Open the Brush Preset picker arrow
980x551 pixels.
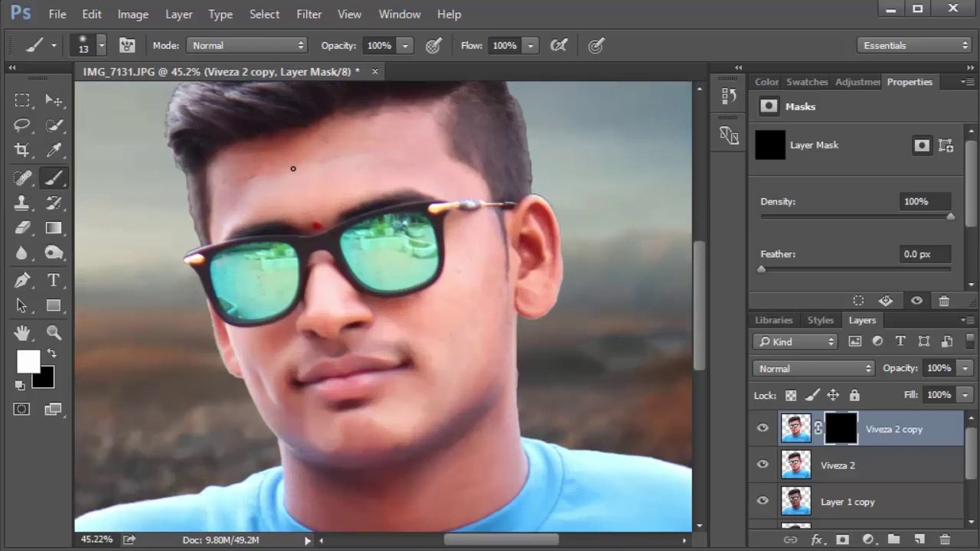[101, 45]
